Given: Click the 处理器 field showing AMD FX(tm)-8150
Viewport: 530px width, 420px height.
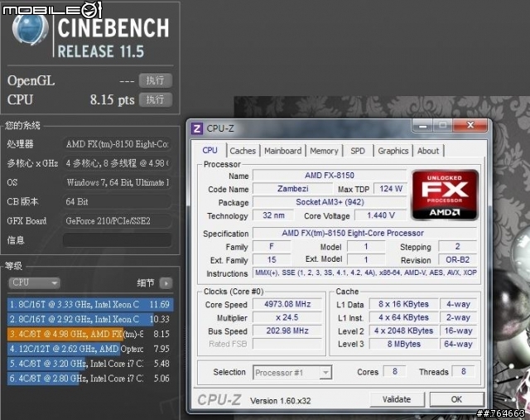Looking at the screenshot, I should (x=117, y=144).
